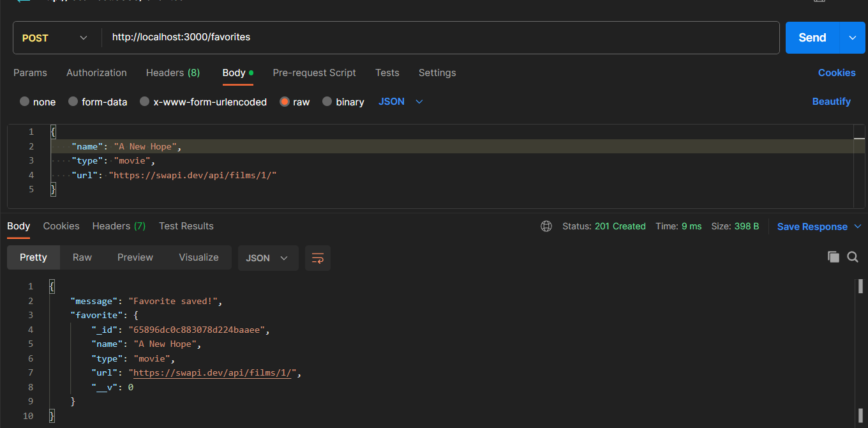Select the form-data radio button
The height and width of the screenshot is (428, 868).
click(73, 102)
